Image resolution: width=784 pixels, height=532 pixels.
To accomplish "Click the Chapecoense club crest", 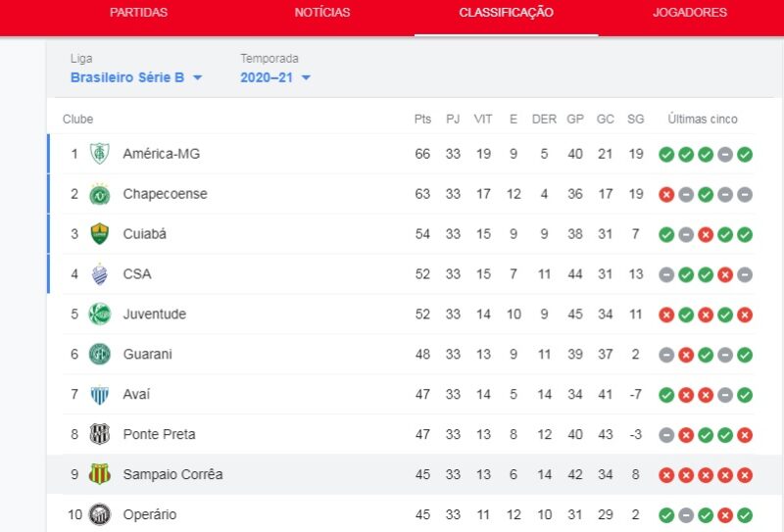I will (x=100, y=194).
